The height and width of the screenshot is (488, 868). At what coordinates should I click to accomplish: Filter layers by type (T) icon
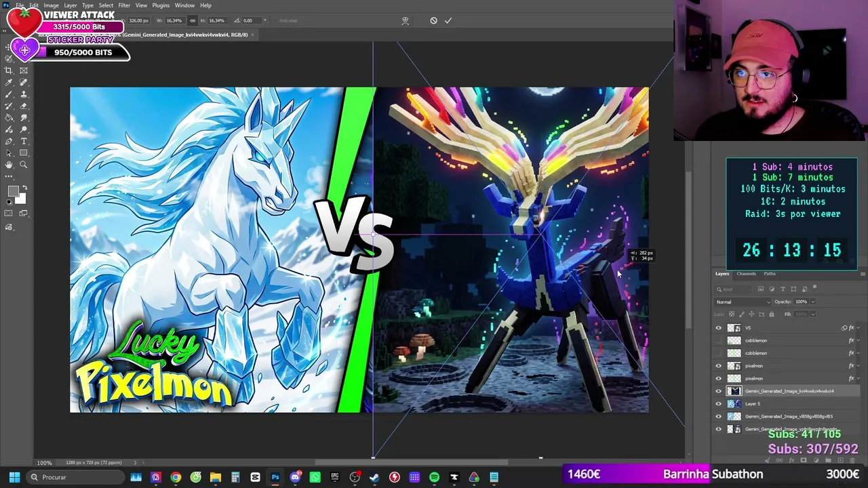[783, 289]
